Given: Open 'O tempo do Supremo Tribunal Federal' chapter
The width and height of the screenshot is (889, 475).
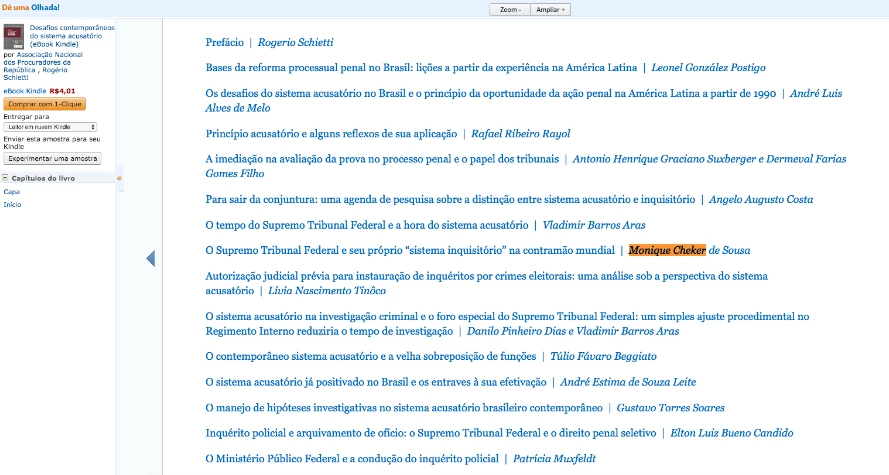Looking at the screenshot, I should click(366, 226).
